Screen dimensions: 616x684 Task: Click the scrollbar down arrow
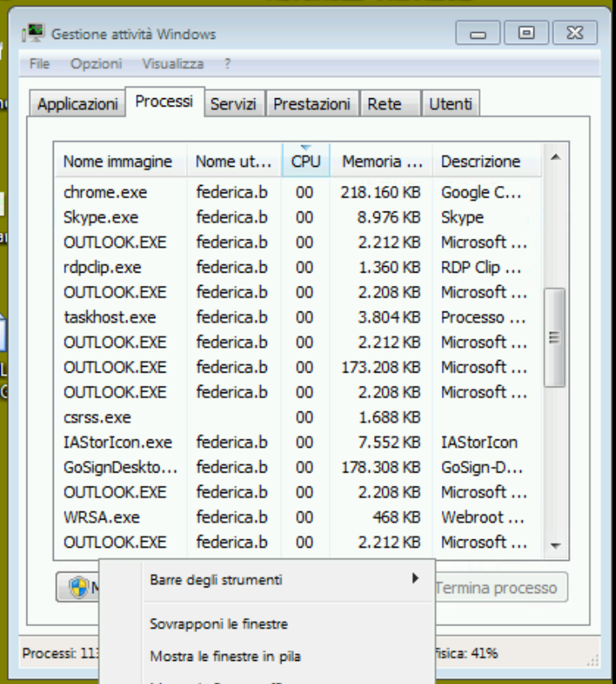555,546
